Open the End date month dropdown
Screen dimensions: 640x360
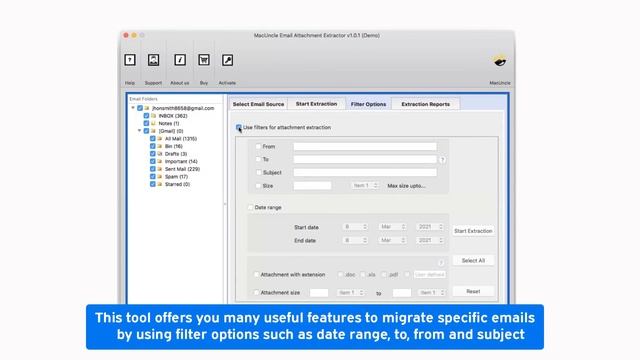tap(392, 240)
